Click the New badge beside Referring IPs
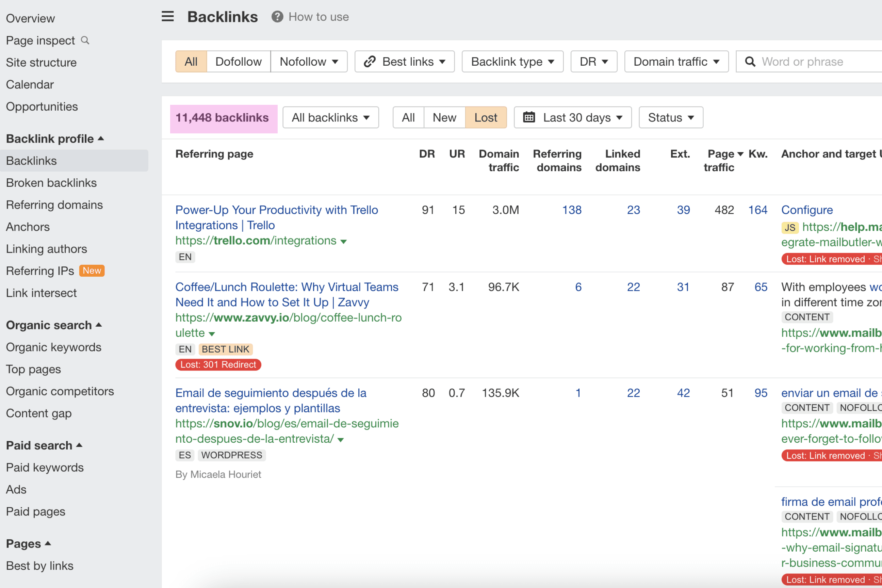882x588 pixels. tap(92, 271)
